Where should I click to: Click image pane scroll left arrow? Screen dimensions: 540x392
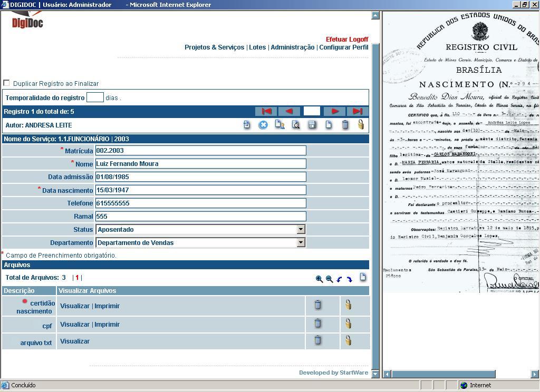(387, 374)
